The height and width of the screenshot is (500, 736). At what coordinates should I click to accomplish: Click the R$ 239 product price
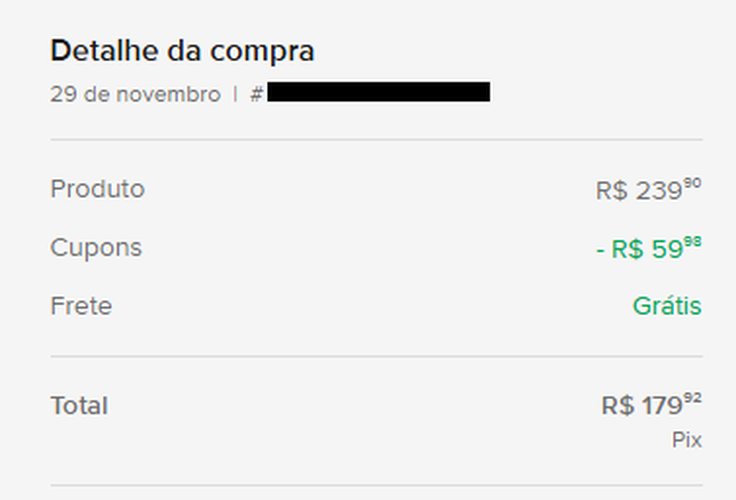coord(638,191)
